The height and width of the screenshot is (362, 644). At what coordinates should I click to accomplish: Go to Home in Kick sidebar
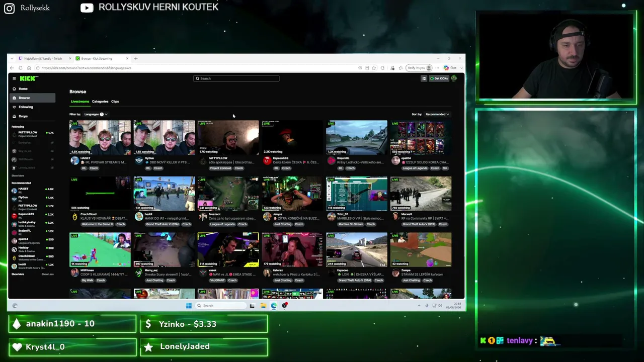pyautogui.click(x=31, y=88)
